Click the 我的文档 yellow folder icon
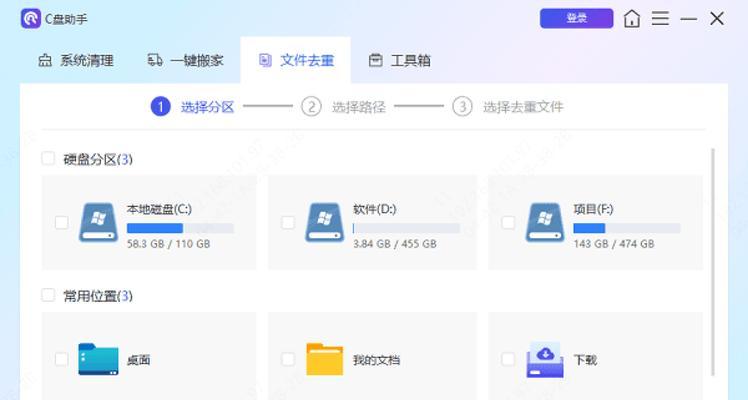The width and height of the screenshot is (748, 400). coord(324,359)
